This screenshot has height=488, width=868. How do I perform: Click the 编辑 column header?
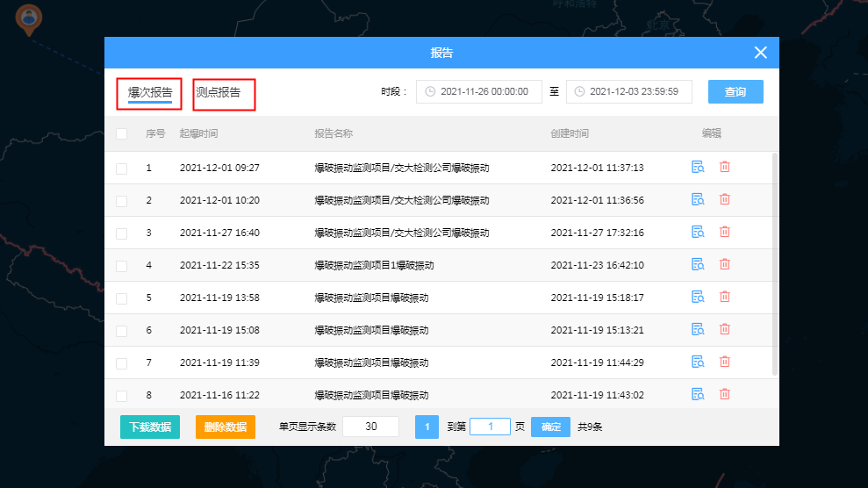[712, 133]
